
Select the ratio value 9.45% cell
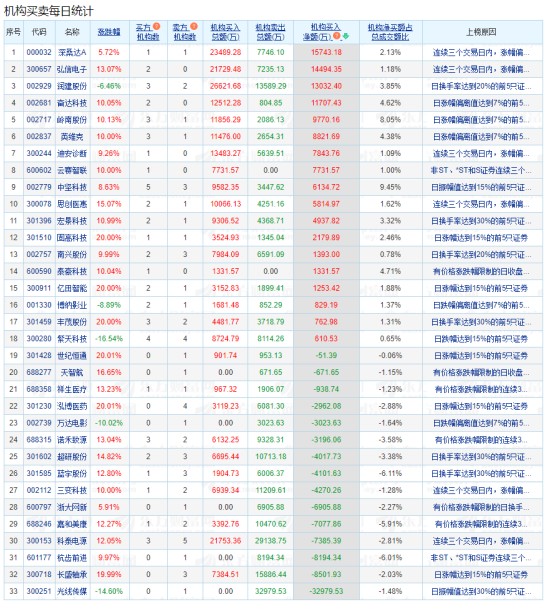point(390,187)
